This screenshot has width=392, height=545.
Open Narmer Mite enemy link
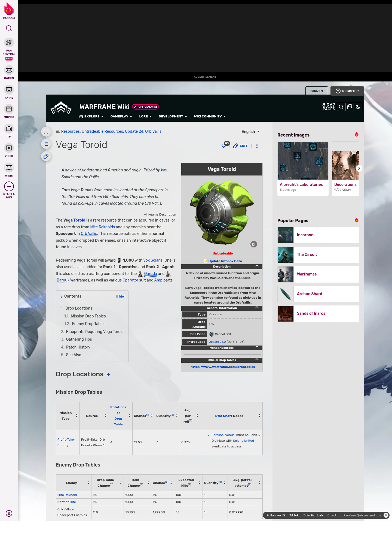tap(66, 502)
